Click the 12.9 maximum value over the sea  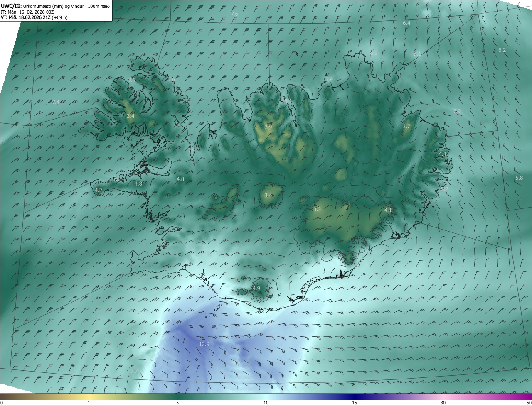point(204,344)
